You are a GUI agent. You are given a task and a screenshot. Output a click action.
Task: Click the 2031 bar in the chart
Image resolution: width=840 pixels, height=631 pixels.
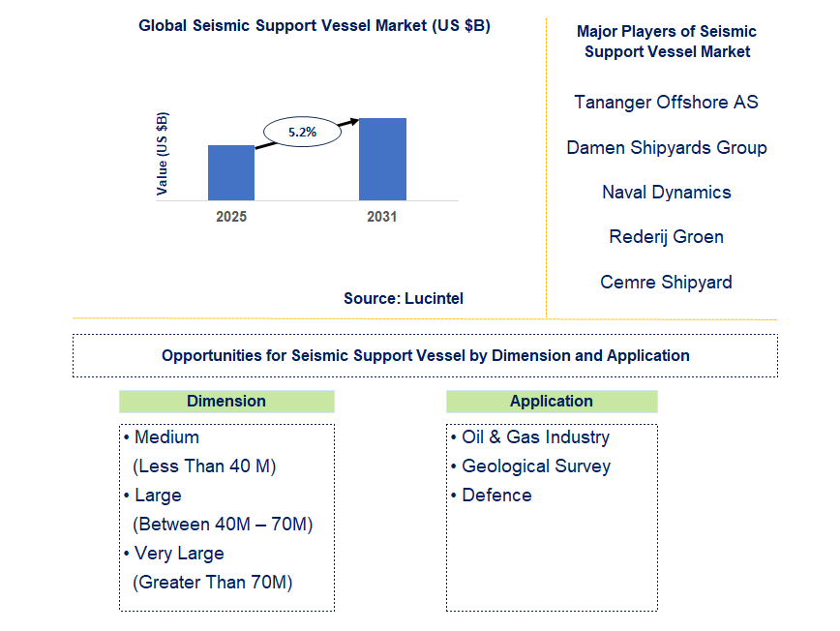(x=381, y=159)
